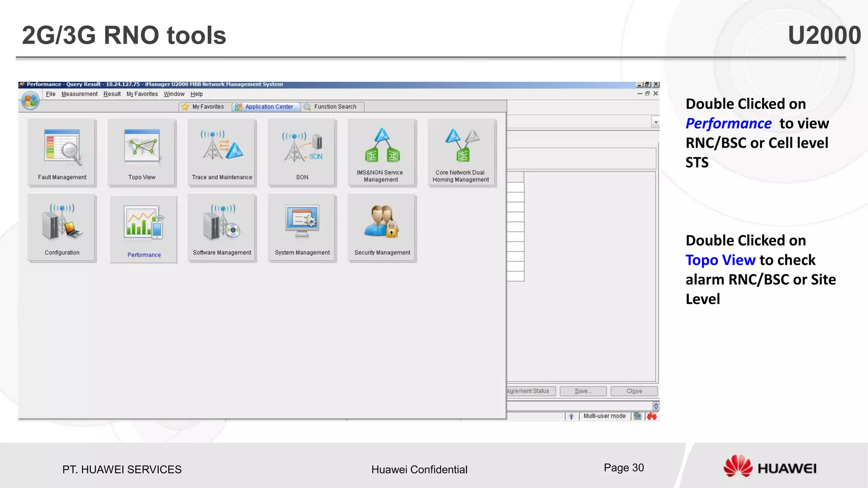Click the inner window minimize dash
868x488 pixels.
tap(640, 94)
